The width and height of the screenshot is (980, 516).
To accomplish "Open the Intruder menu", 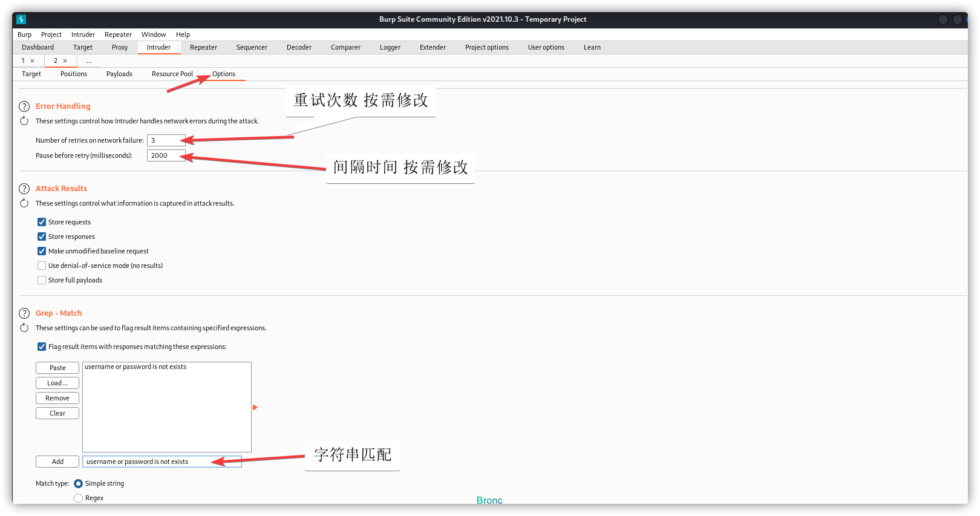I will (x=83, y=34).
